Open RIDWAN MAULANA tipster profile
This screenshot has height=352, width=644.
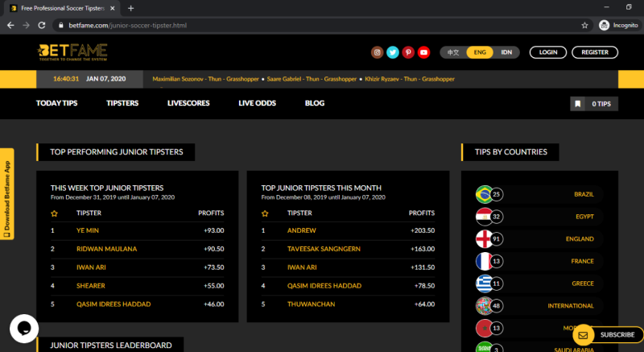(x=107, y=249)
